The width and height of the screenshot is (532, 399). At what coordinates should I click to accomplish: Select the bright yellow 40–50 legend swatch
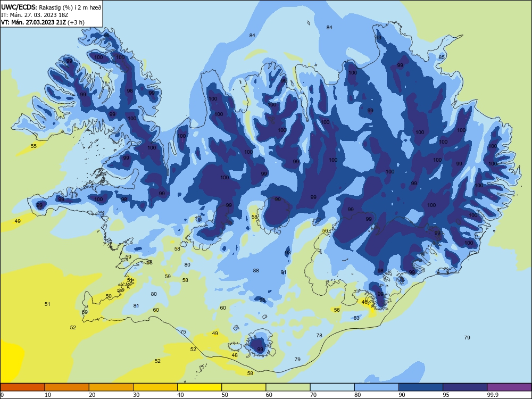pyautogui.click(x=199, y=387)
